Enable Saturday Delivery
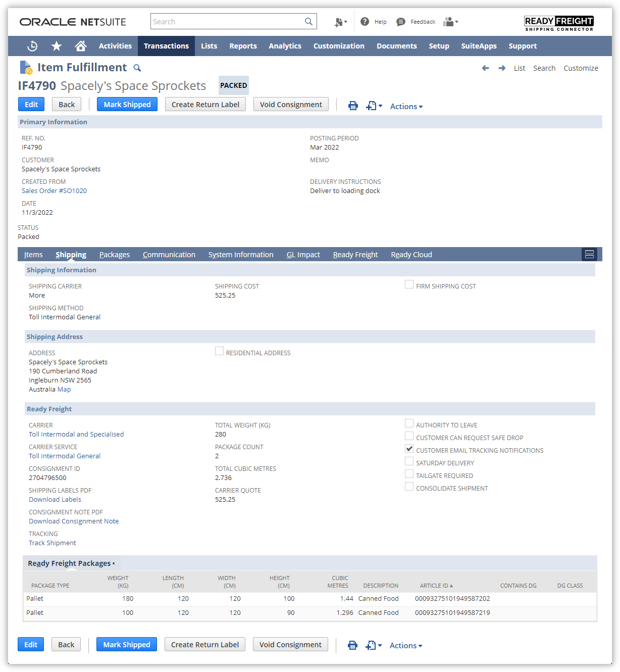Screen dimensions: 620x672 (x=409, y=461)
